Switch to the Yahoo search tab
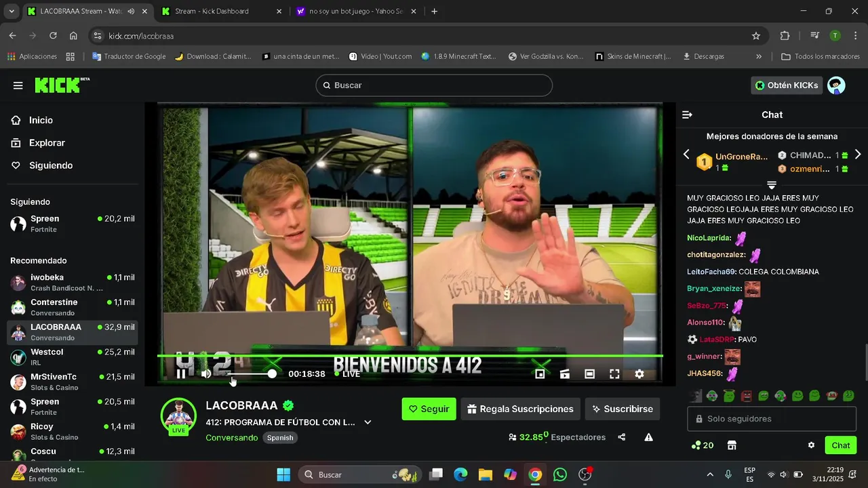 click(x=356, y=12)
